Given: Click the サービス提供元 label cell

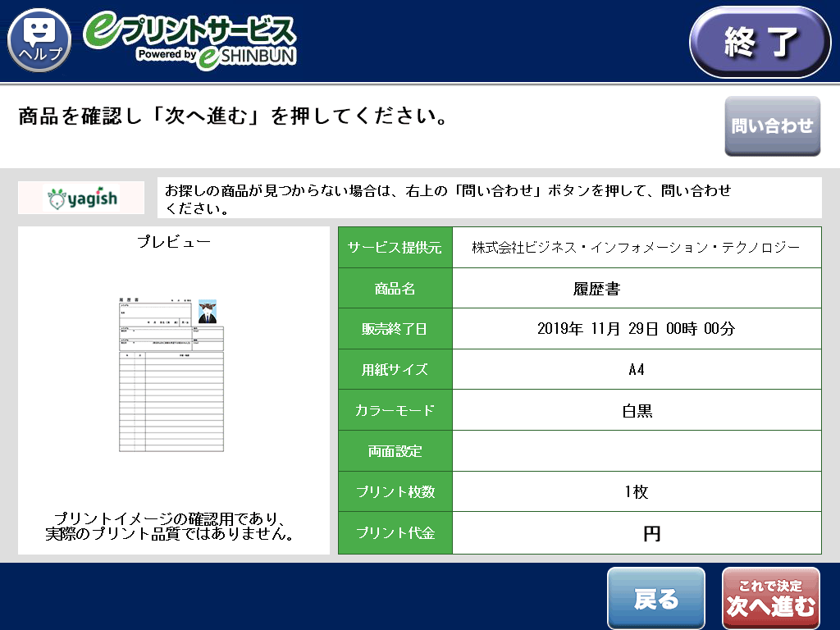Looking at the screenshot, I should 395,248.
